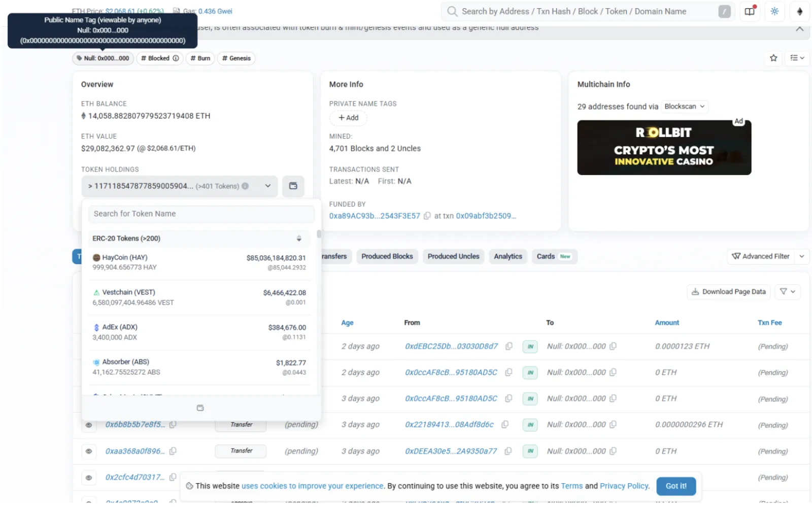This screenshot has height=509, width=812.
Task: Click the Blocked tag info icon
Action: pos(176,58)
